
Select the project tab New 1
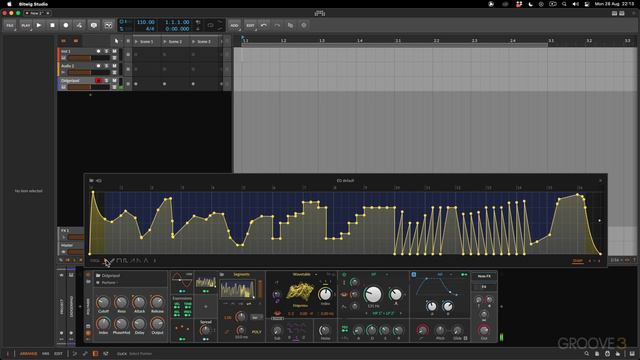click(x=37, y=13)
